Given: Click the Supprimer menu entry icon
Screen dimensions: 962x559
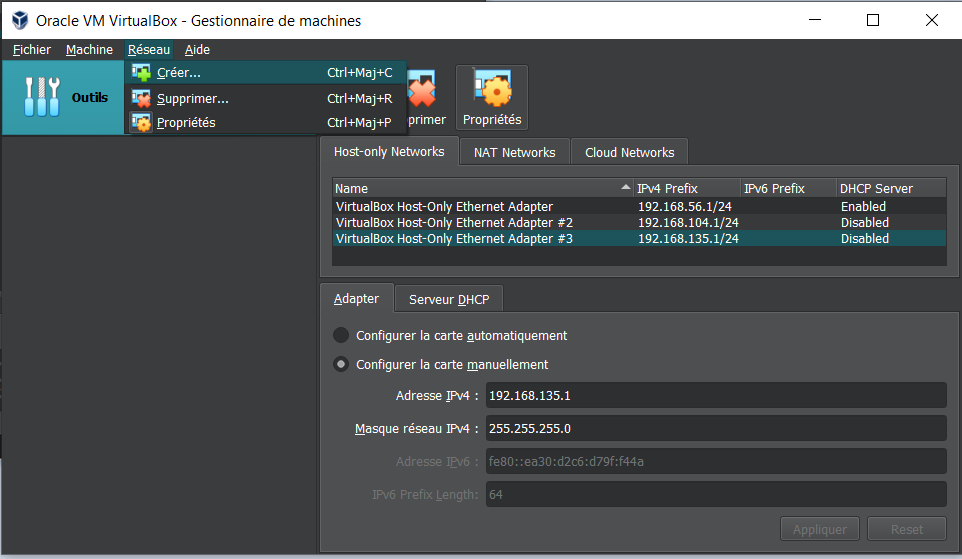Looking at the screenshot, I should (x=141, y=98).
